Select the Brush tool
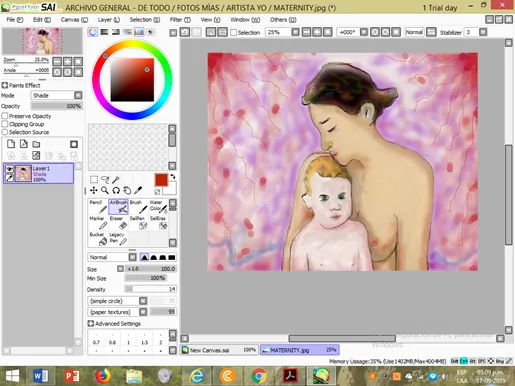Viewport: 515px width, 386px height. [x=138, y=207]
